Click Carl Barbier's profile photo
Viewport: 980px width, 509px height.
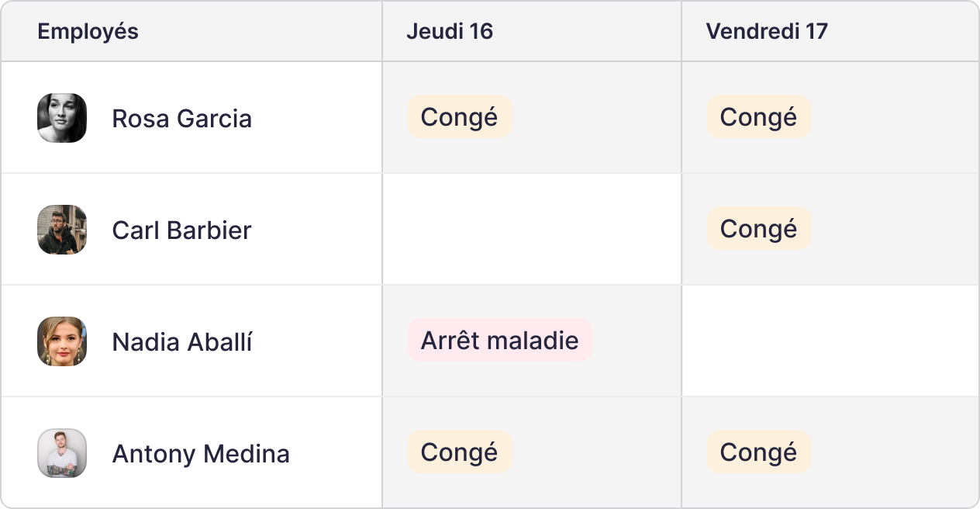62,230
